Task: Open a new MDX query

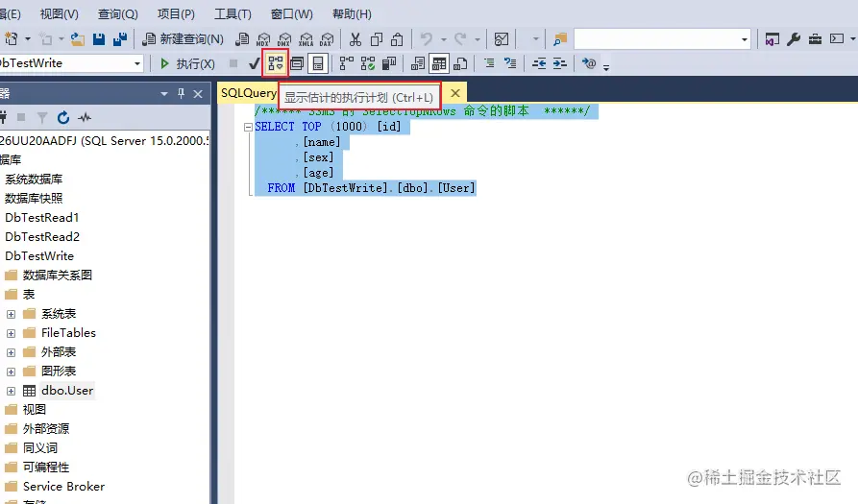Action: click(263, 39)
